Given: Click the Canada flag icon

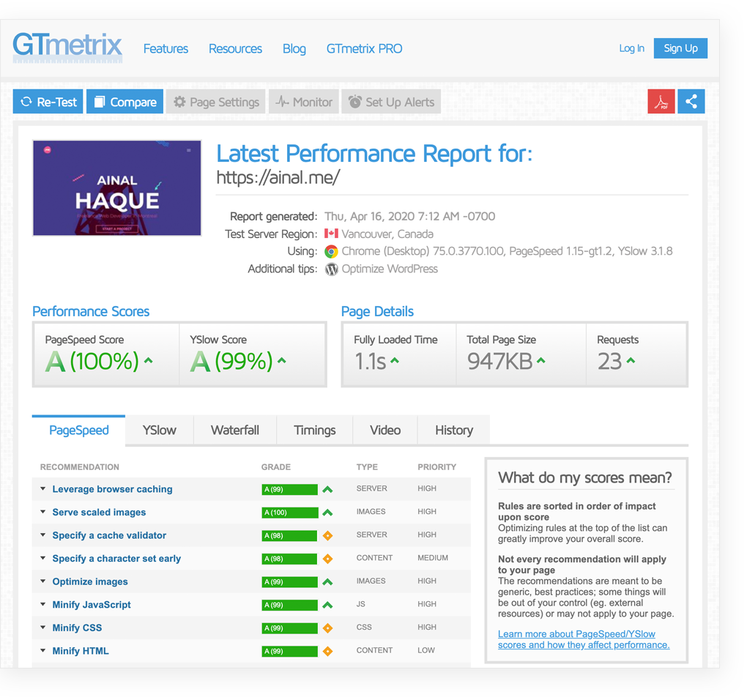Looking at the screenshot, I should [331, 234].
